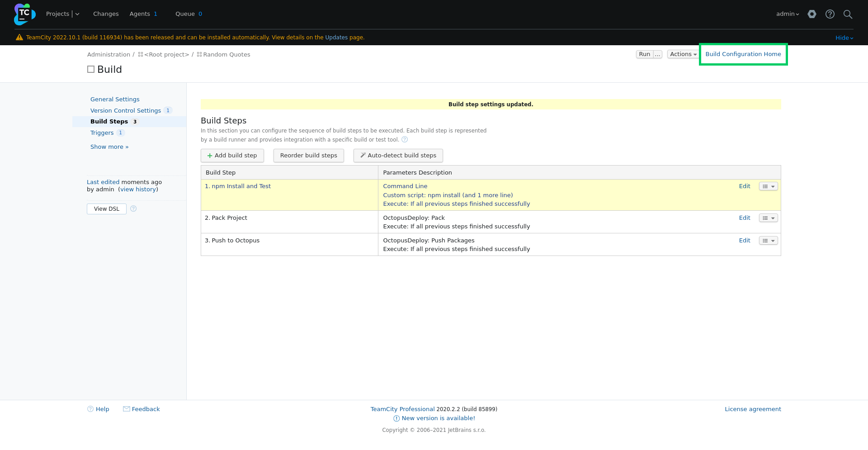Screen dimensions: 868x450
Task: Edit the npm Install and Test step
Action: point(745,186)
